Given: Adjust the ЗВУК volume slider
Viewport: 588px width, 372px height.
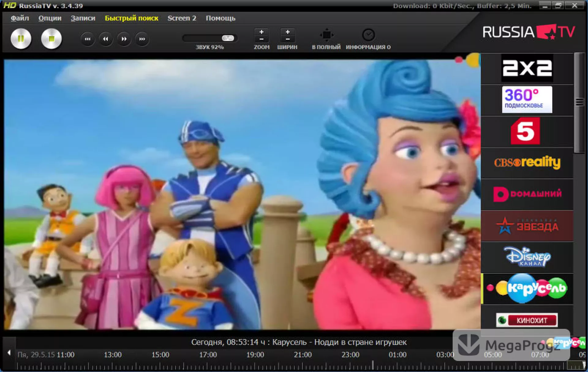Looking at the screenshot, I should pyautogui.click(x=210, y=38).
